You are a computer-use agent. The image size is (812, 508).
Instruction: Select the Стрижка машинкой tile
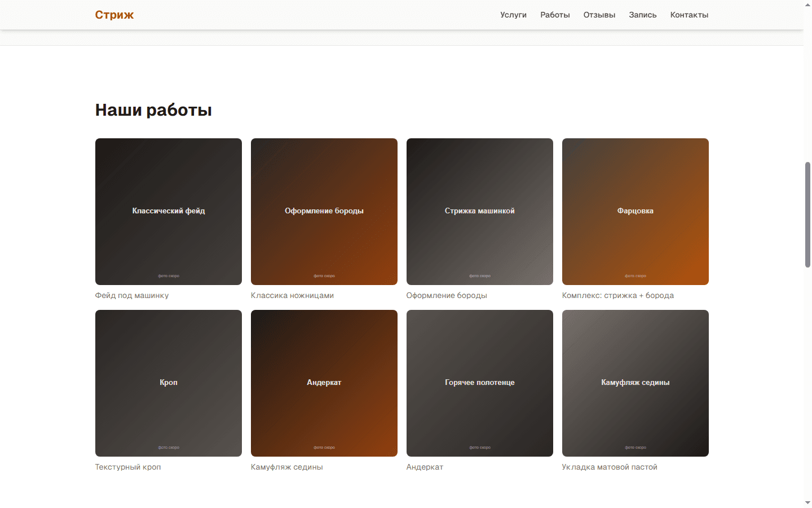[x=480, y=212]
